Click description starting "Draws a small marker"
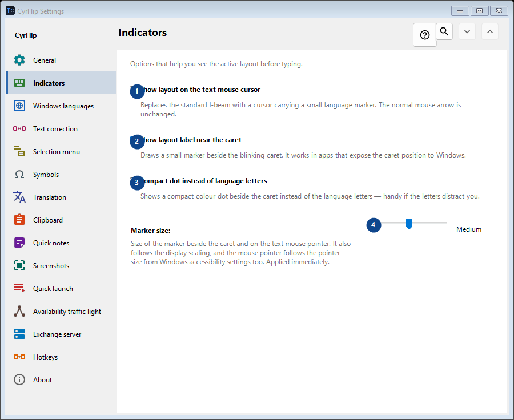 tap(303, 155)
